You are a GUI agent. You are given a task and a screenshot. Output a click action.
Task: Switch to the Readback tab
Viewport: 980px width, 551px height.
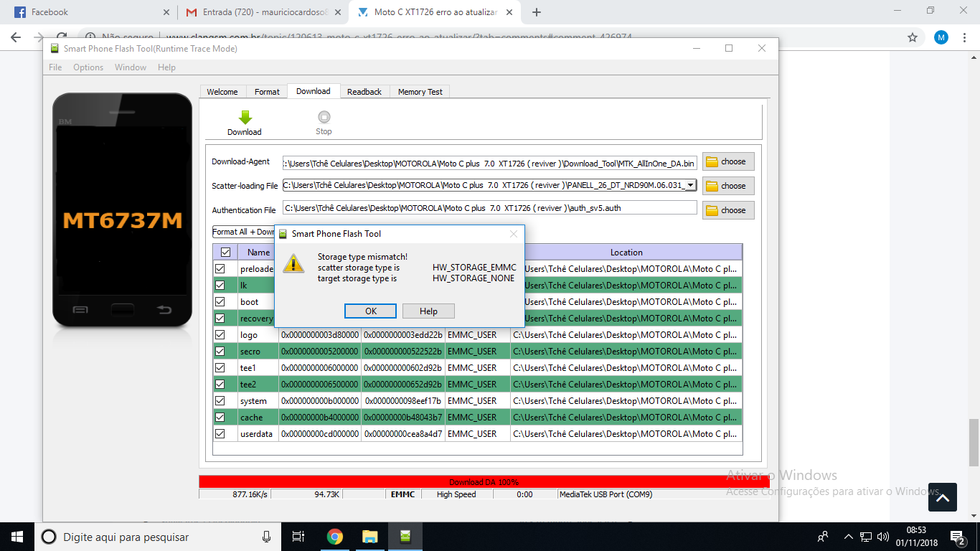coord(364,92)
